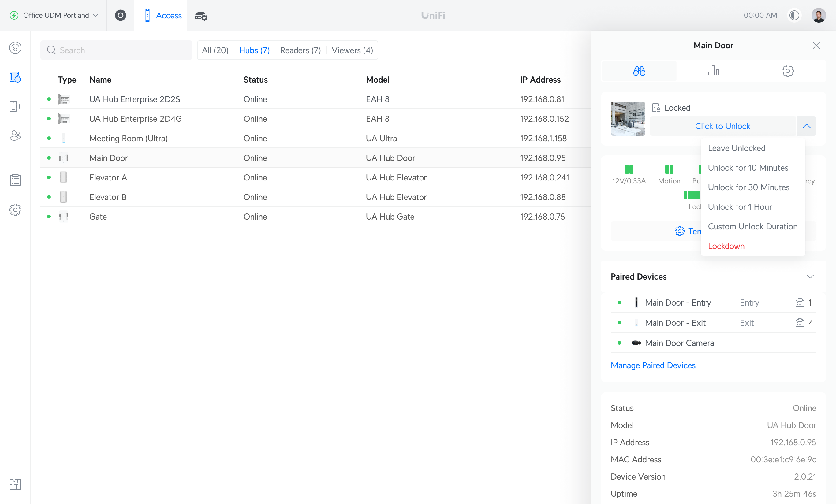
Task: Open the system log sidebar icon
Action: click(x=15, y=180)
